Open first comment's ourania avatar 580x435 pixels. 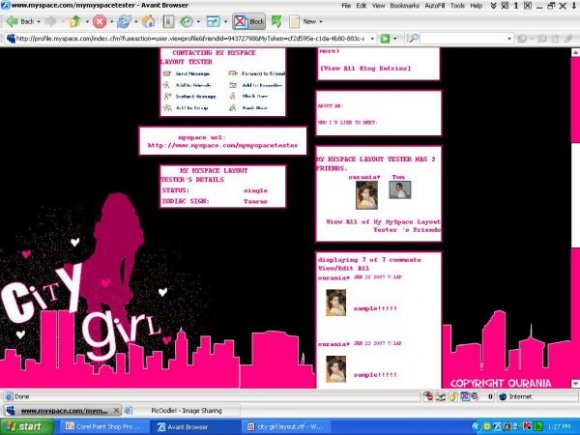[x=336, y=303]
